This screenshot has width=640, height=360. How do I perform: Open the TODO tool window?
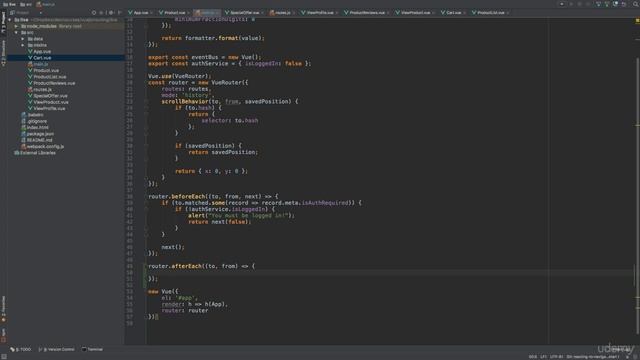20,349
